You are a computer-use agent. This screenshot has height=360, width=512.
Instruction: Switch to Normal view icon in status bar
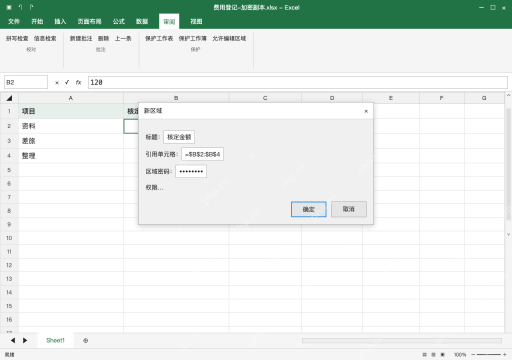click(x=424, y=355)
